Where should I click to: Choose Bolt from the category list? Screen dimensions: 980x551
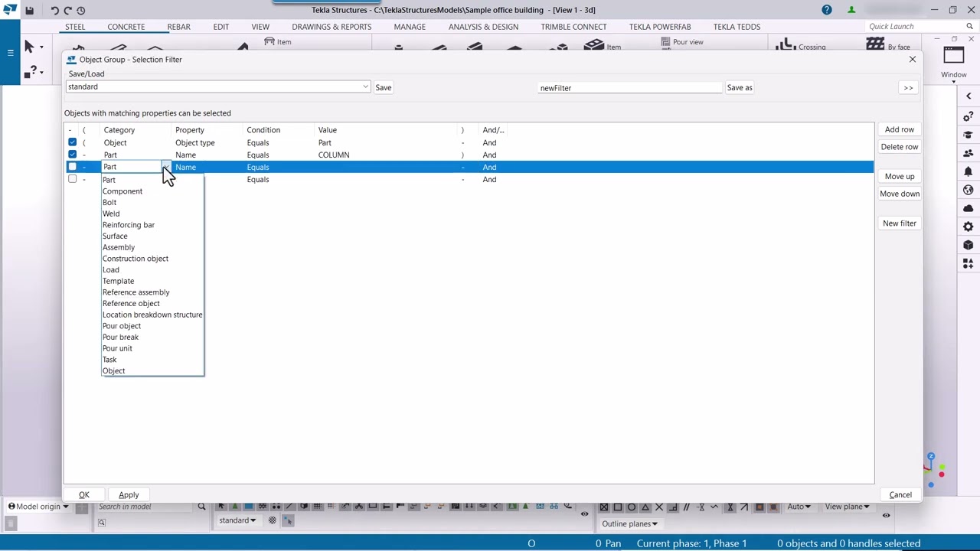[109, 203]
